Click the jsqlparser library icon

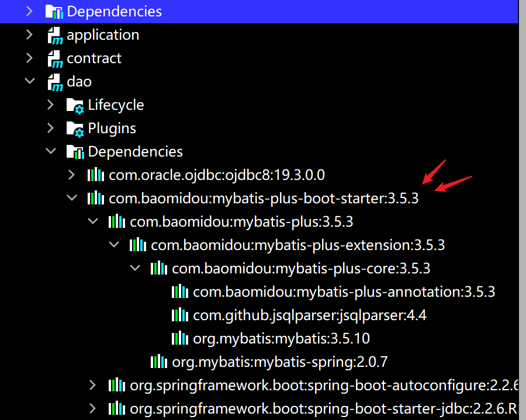(179, 315)
